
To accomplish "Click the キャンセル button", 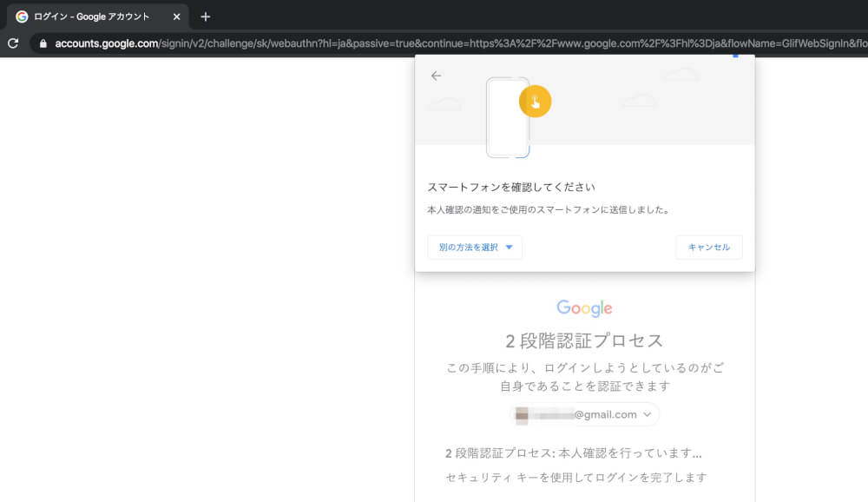I will [x=708, y=248].
